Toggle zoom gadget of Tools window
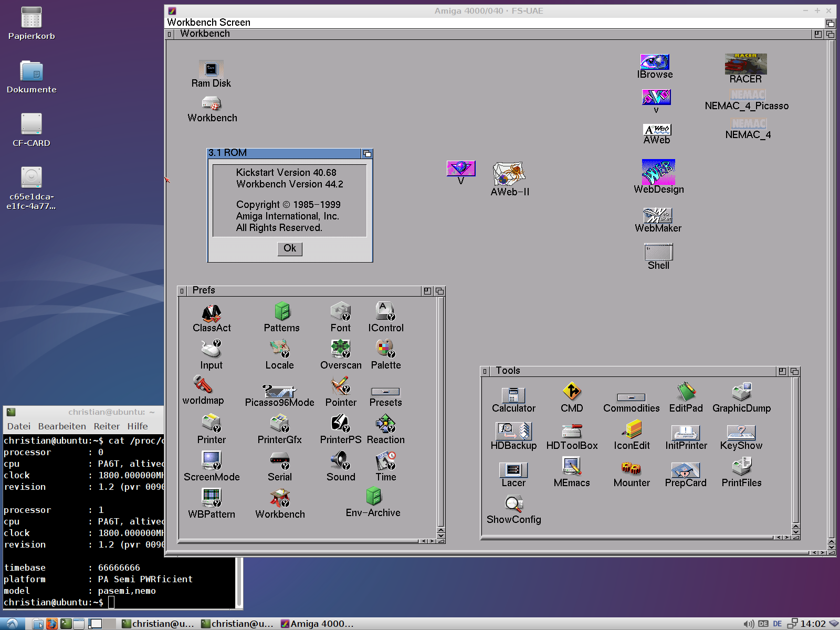This screenshot has width=840, height=630. point(782,371)
